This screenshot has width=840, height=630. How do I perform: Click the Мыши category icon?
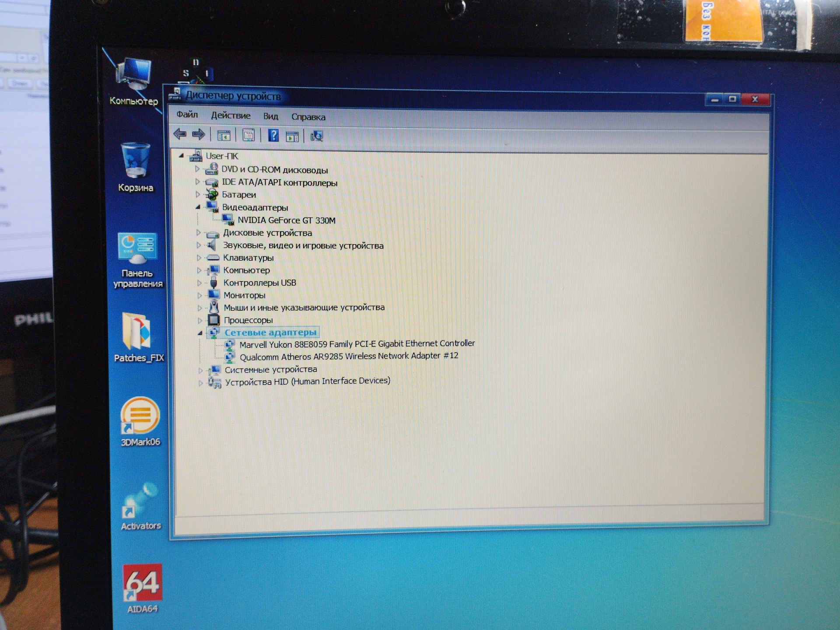(214, 307)
